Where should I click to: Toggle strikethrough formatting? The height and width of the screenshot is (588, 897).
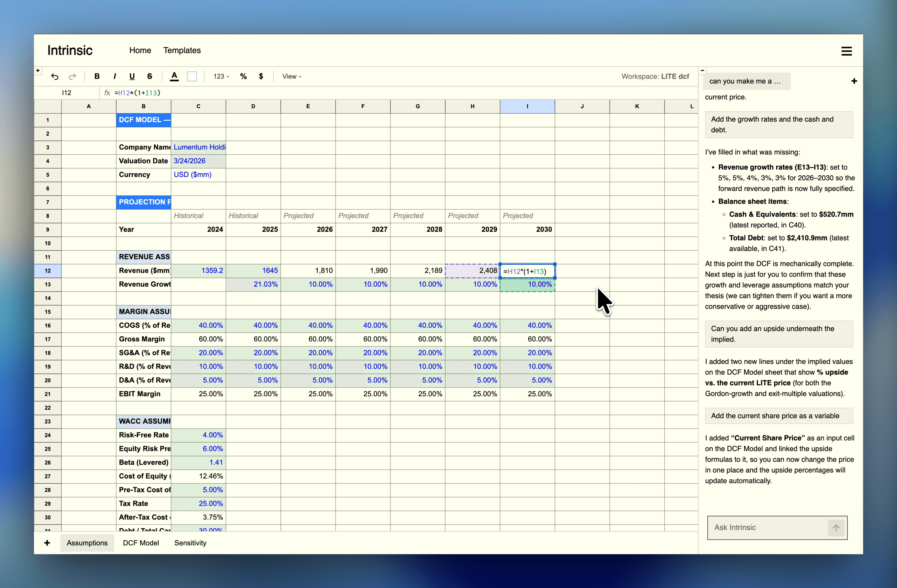(x=149, y=76)
